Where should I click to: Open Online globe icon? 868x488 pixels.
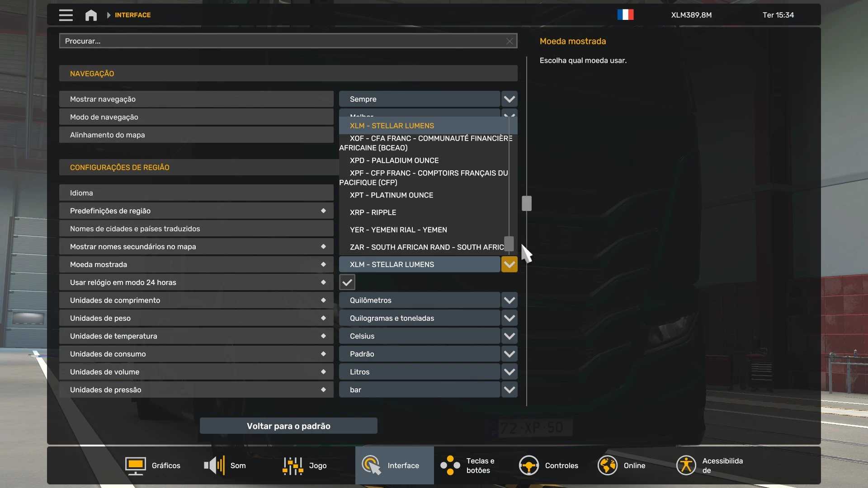tap(607, 465)
